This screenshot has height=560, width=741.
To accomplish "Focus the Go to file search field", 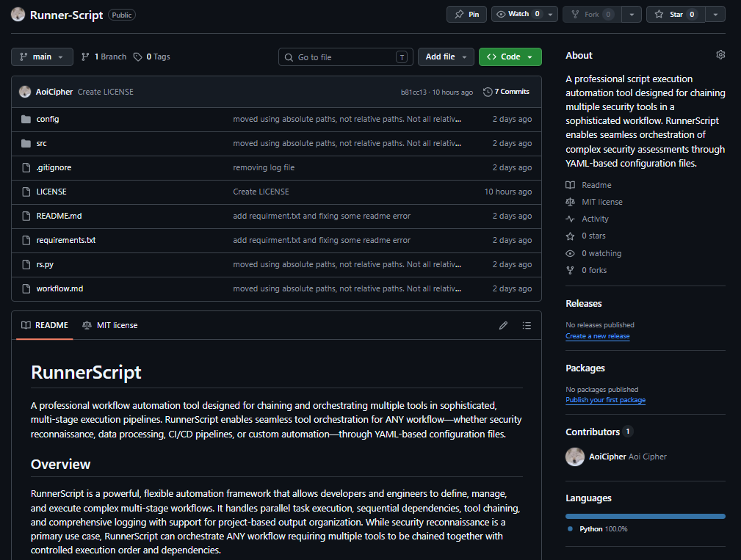I will click(x=345, y=57).
